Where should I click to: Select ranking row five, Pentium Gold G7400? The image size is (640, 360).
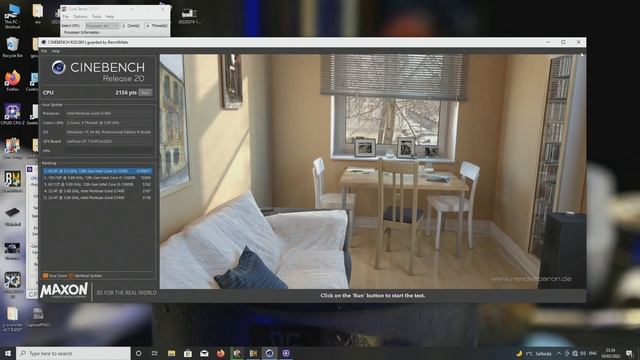click(98, 198)
